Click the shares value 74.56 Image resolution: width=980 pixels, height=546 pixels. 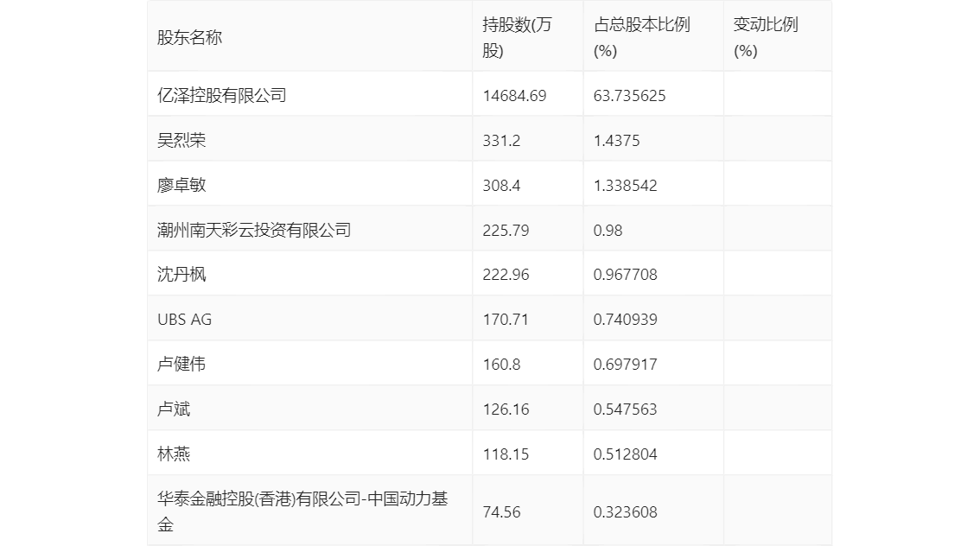pos(501,512)
